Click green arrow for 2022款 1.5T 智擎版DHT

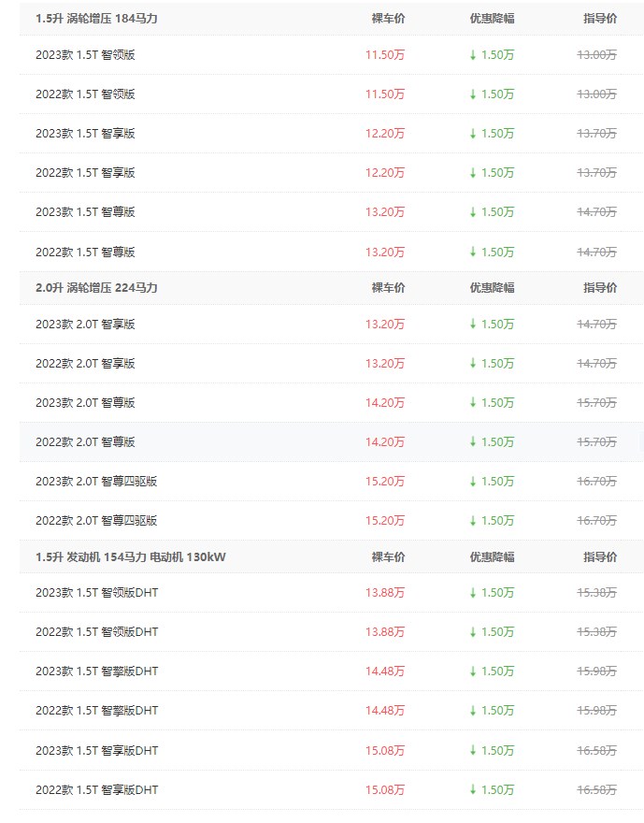(473, 711)
